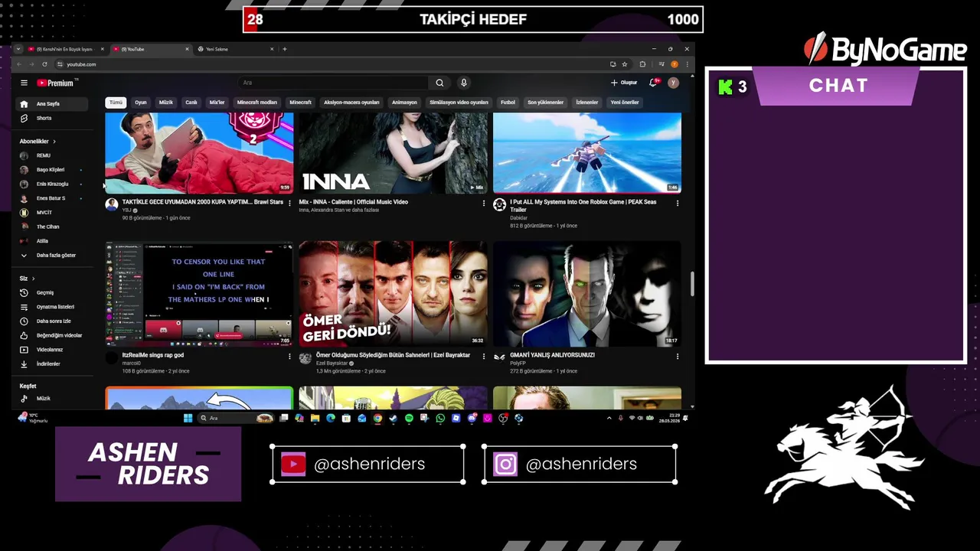The height and width of the screenshot is (551, 980).
Task: Open options for GMAN'İ YANLIŞ ANLIYORSUNUZ video
Action: point(677,356)
